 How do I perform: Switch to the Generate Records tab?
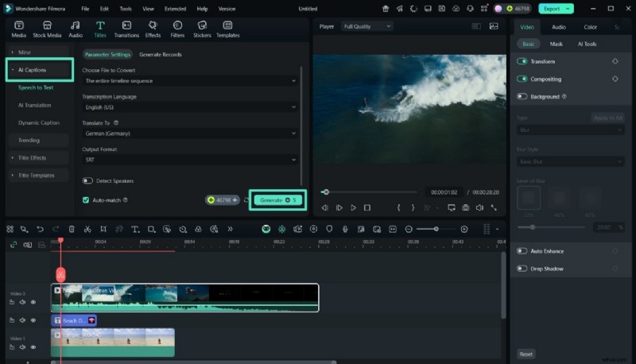pos(161,55)
